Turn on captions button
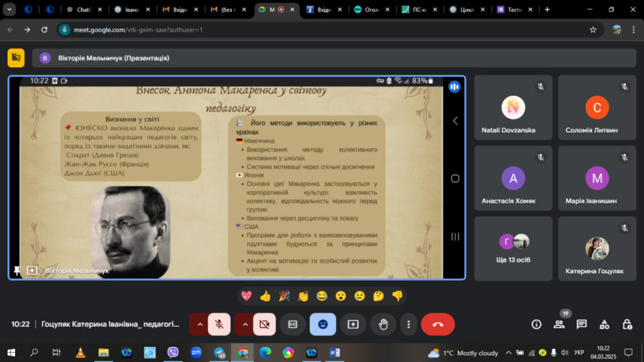 [292, 324]
